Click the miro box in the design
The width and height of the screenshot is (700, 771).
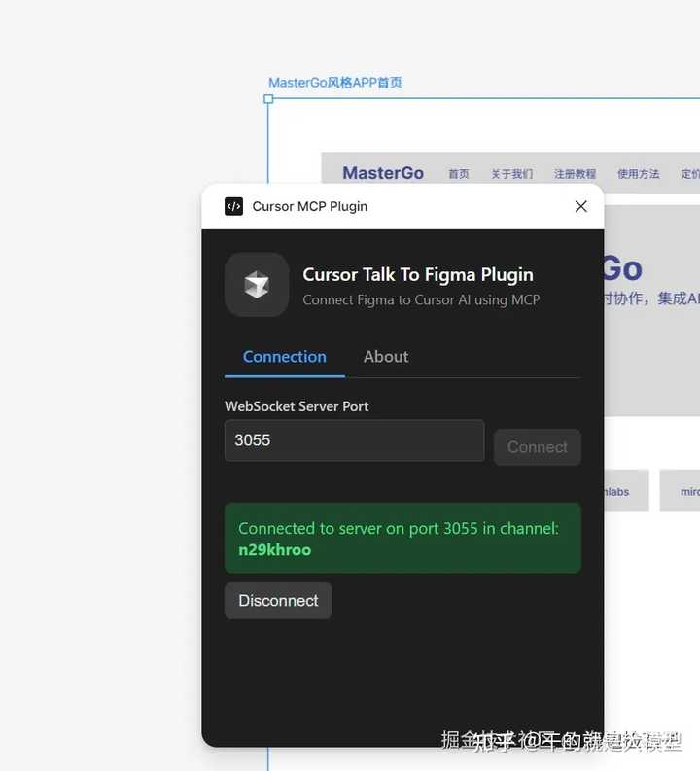pyautogui.click(x=686, y=491)
